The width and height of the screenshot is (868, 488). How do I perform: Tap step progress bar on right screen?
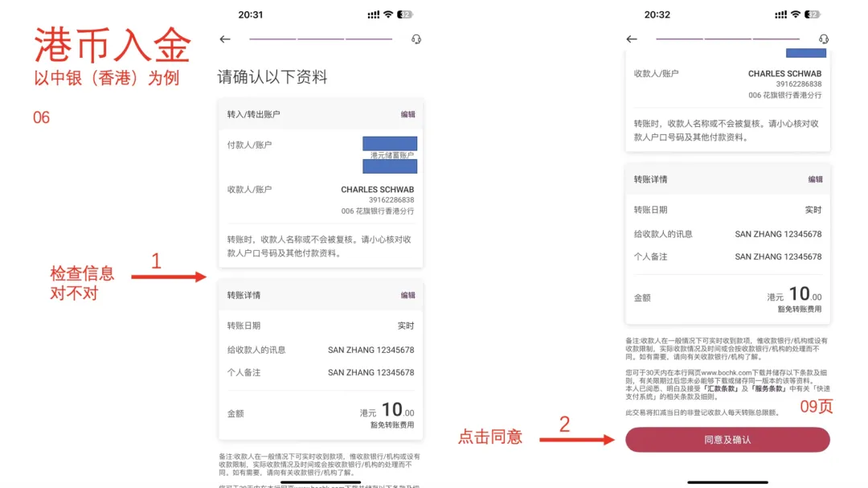click(x=727, y=39)
